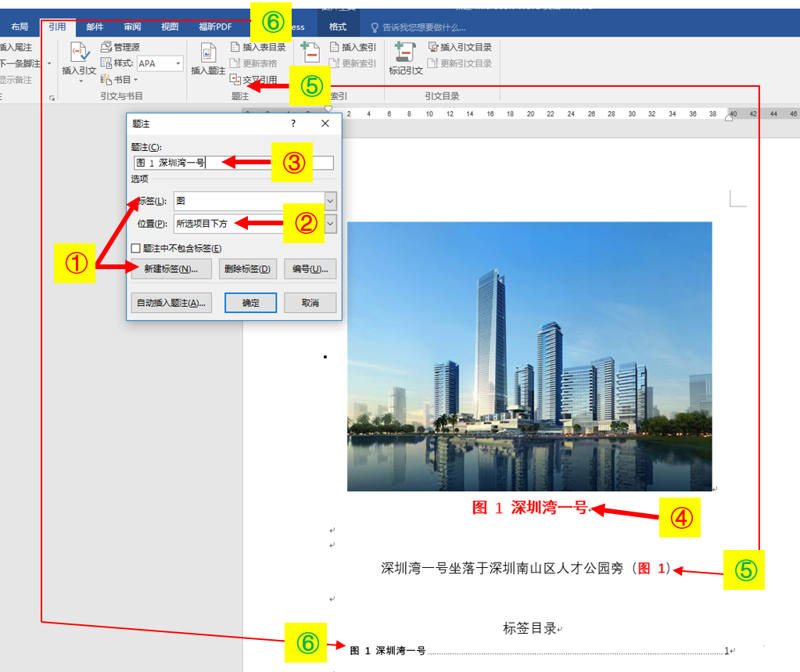Switch to the Foxit PDF (福昕PDF) tab
This screenshot has width=800, height=672.
215,27
